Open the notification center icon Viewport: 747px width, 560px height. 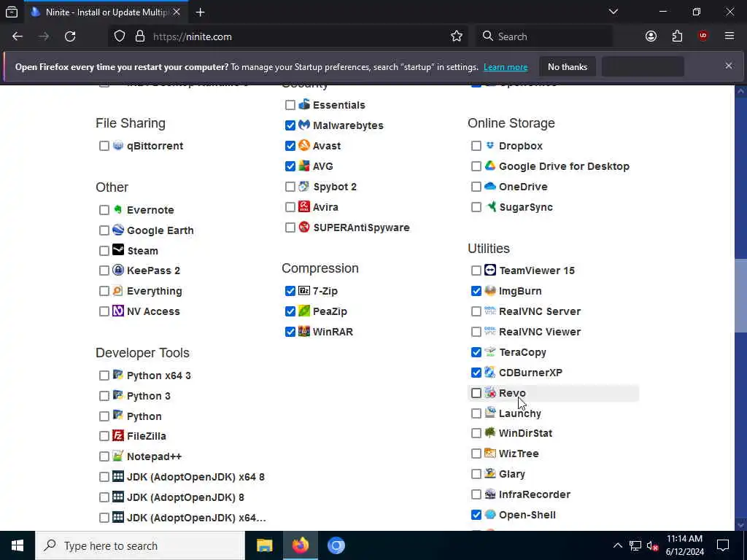(x=723, y=545)
